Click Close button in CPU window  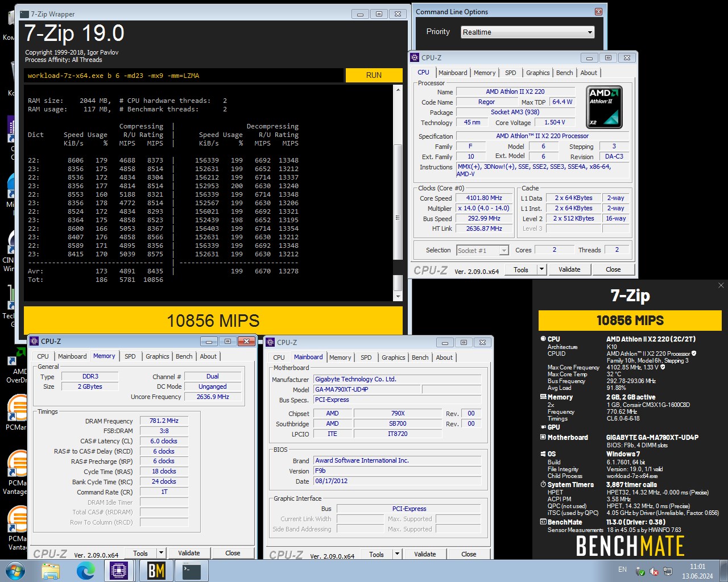pos(613,269)
